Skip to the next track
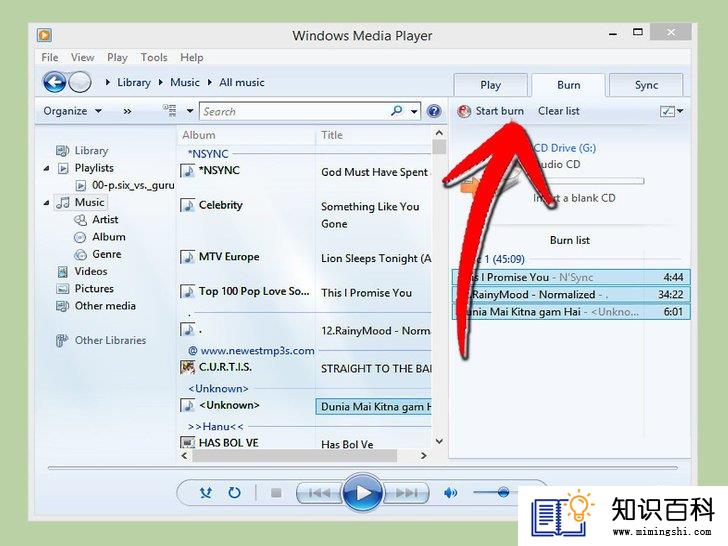The width and height of the screenshot is (728, 546). (x=406, y=493)
